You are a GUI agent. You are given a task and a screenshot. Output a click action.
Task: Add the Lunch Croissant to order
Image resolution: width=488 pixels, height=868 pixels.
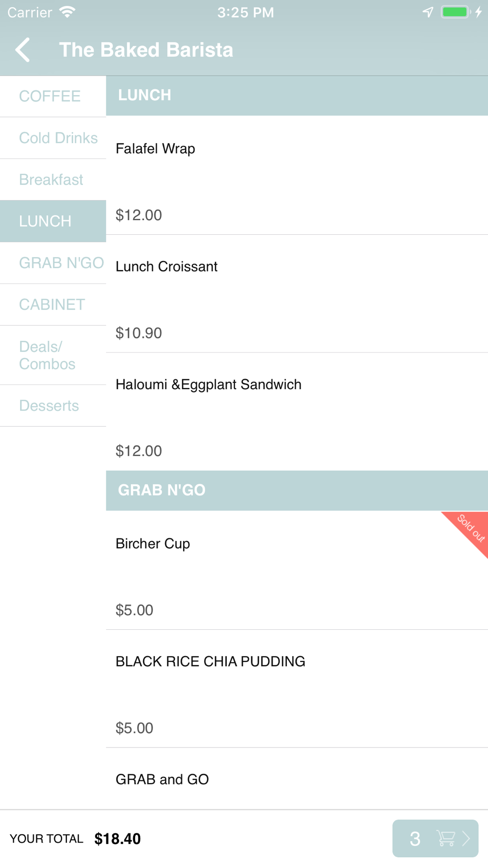coord(297,293)
